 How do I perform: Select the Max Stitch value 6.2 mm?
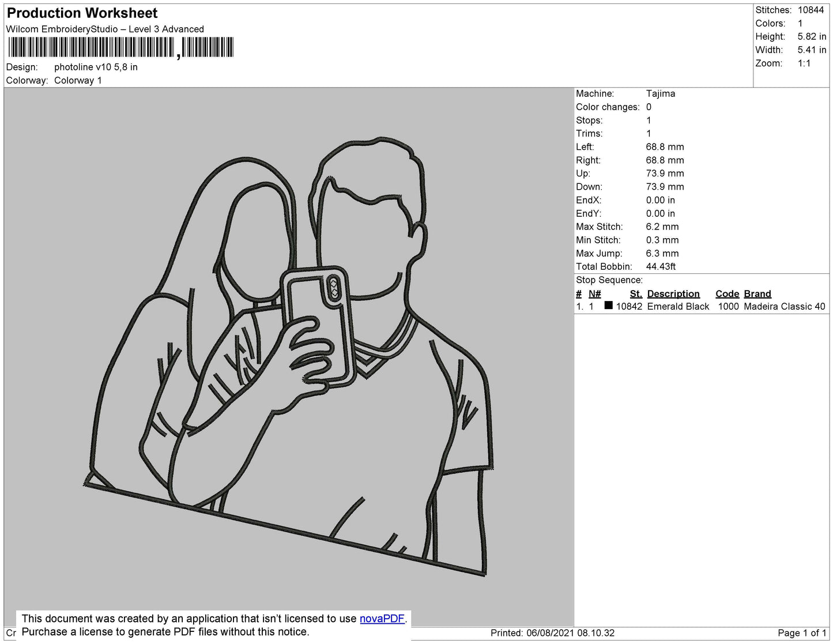click(x=662, y=227)
